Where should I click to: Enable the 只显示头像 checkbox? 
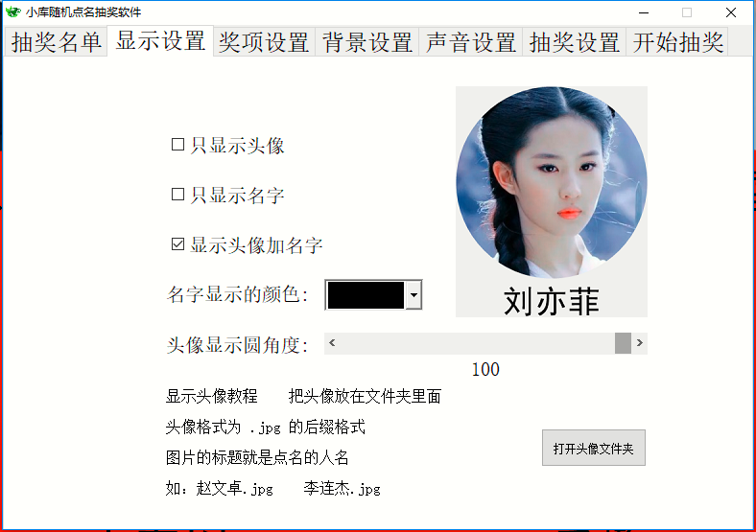coord(177,145)
